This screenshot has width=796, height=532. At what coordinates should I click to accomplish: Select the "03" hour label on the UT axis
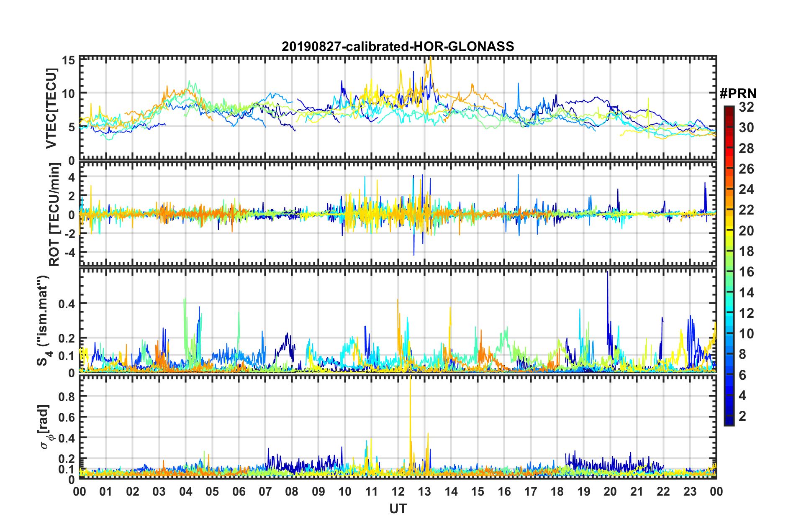pyautogui.click(x=159, y=491)
